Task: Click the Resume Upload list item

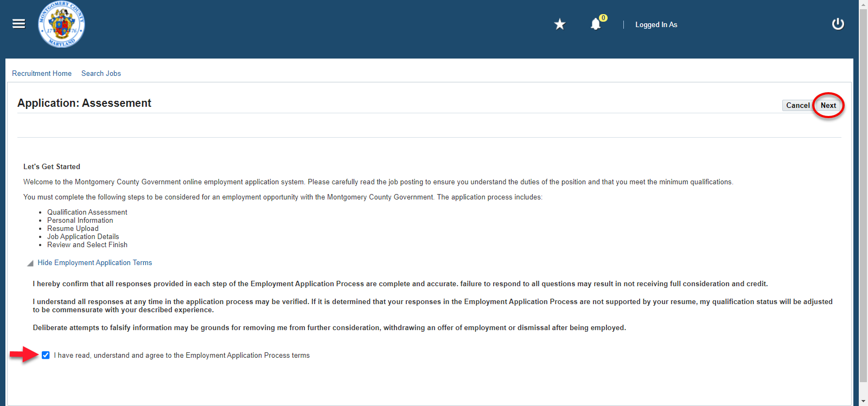Action: [x=73, y=228]
